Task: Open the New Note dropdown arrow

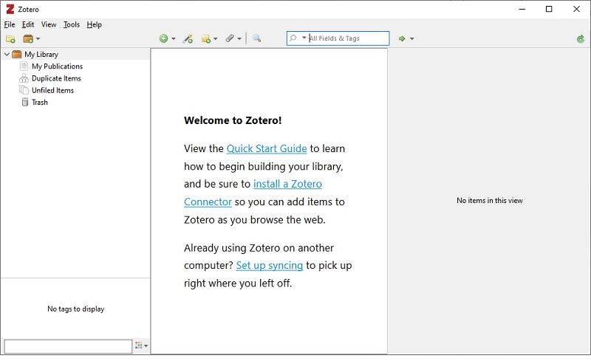Action: (215, 39)
